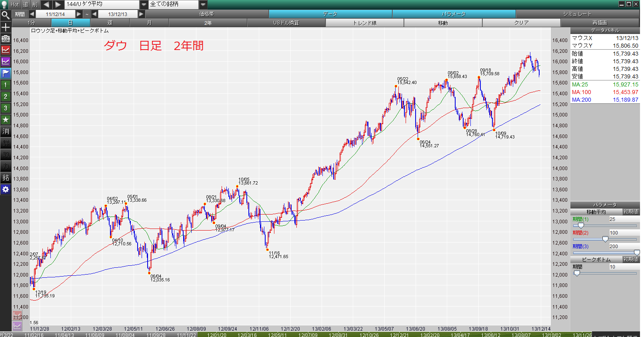Click the purple indicator chart icon

[x=6, y=62]
